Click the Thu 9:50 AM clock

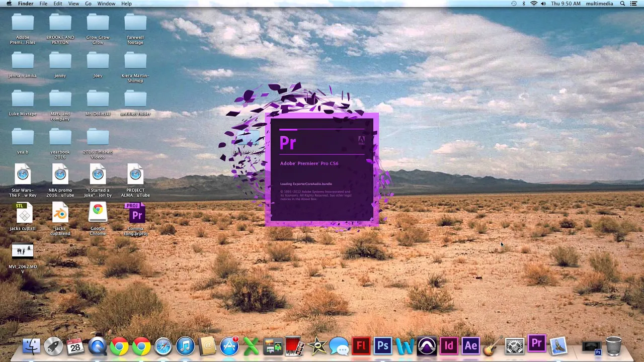click(x=566, y=4)
